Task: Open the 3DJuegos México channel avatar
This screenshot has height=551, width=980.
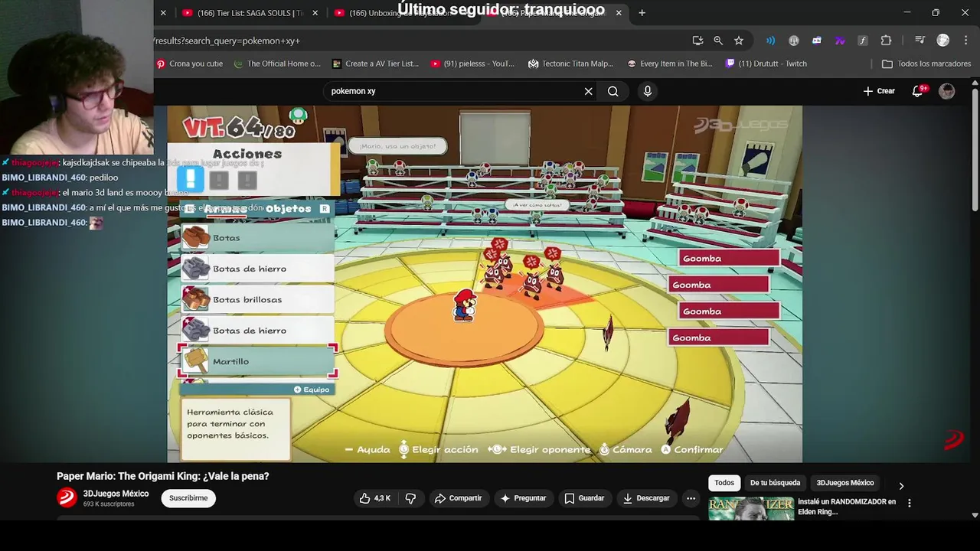Action: (x=67, y=497)
